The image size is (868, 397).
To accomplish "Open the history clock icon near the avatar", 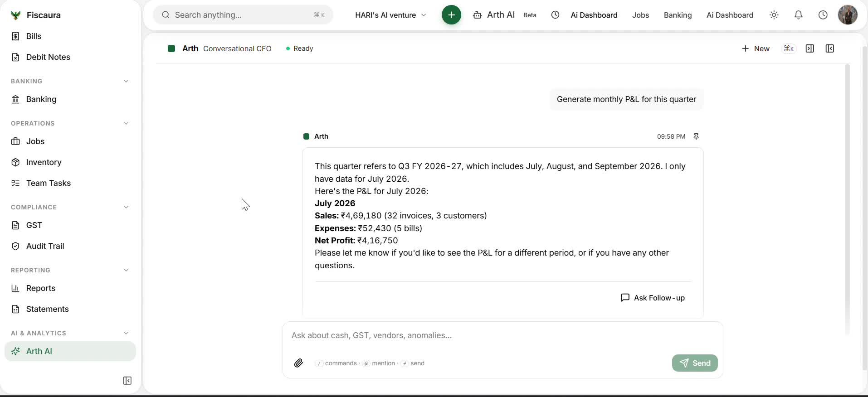I will (823, 15).
